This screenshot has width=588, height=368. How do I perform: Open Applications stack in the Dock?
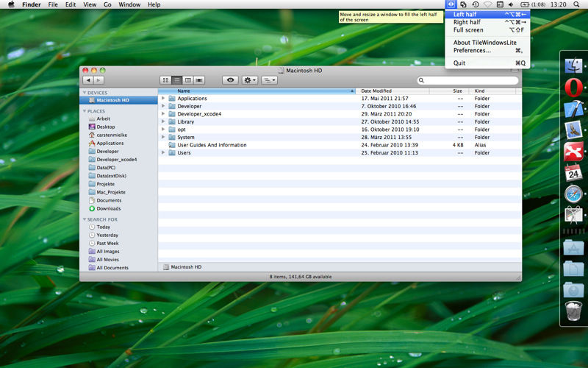coord(573,247)
